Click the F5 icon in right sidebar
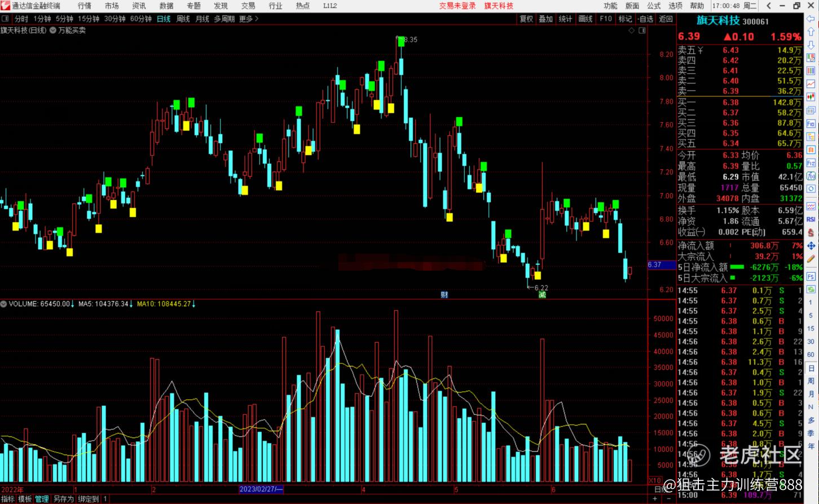The width and height of the screenshot is (819, 504). (811, 277)
